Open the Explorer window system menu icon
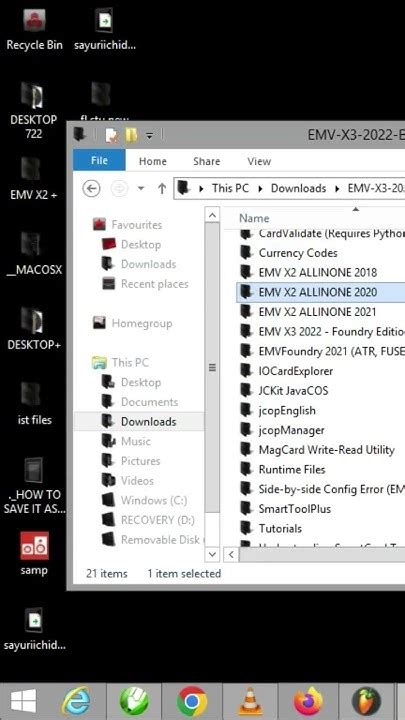Screen dimensions: 405x720 pos(80,135)
